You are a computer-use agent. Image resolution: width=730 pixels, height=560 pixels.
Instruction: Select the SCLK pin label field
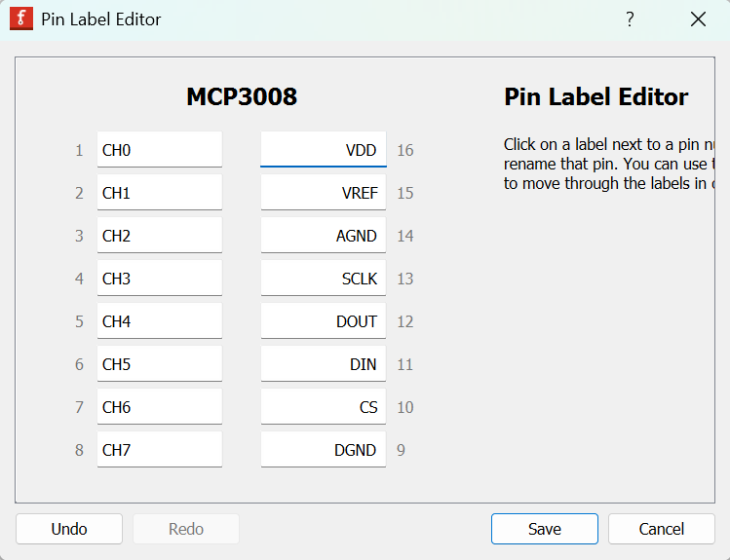pos(324,278)
